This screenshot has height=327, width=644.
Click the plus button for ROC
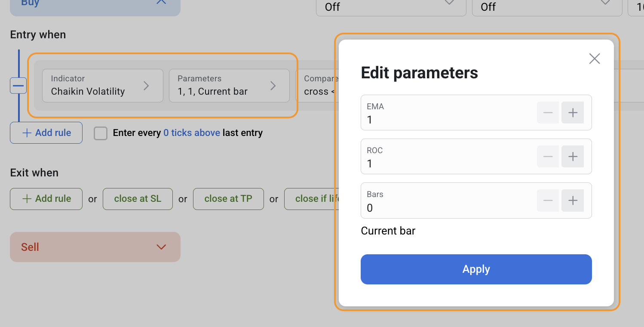click(x=573, y=157)
